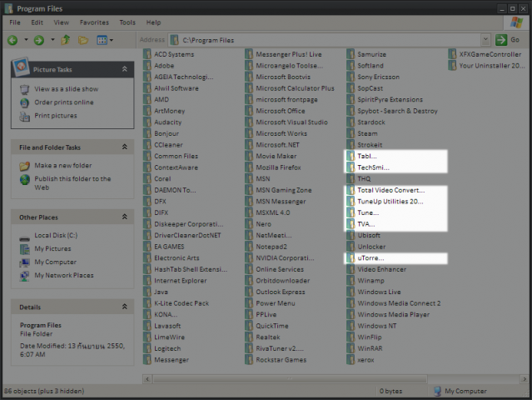
Task: Toggle the Folders pane toolbar icon
Action: 83,40
